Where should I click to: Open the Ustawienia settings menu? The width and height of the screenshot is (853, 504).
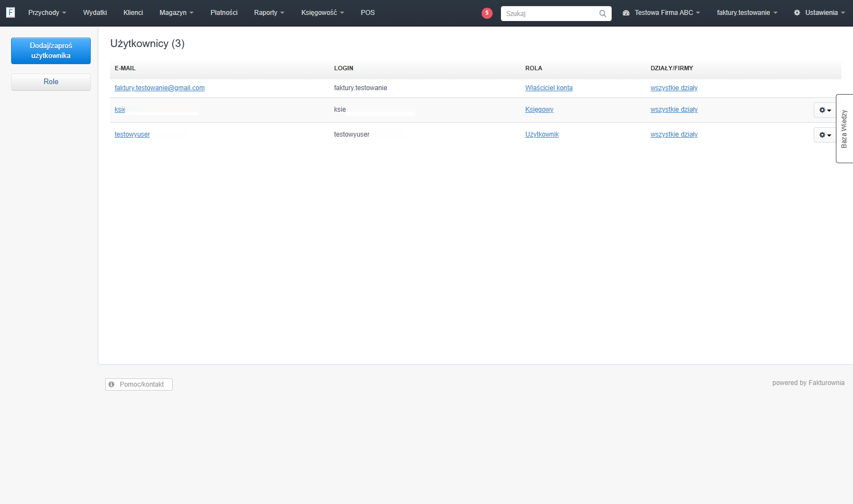819,13
